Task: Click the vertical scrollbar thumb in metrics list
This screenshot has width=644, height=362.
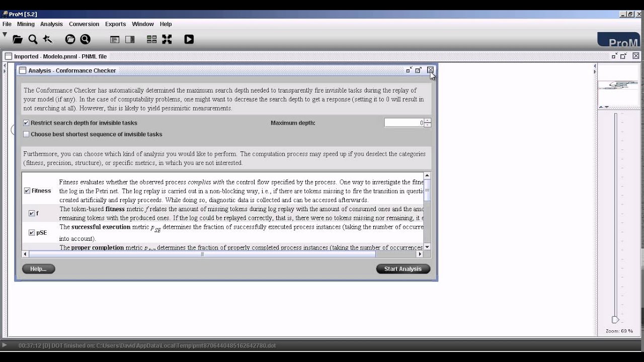Action: (427, 191)
